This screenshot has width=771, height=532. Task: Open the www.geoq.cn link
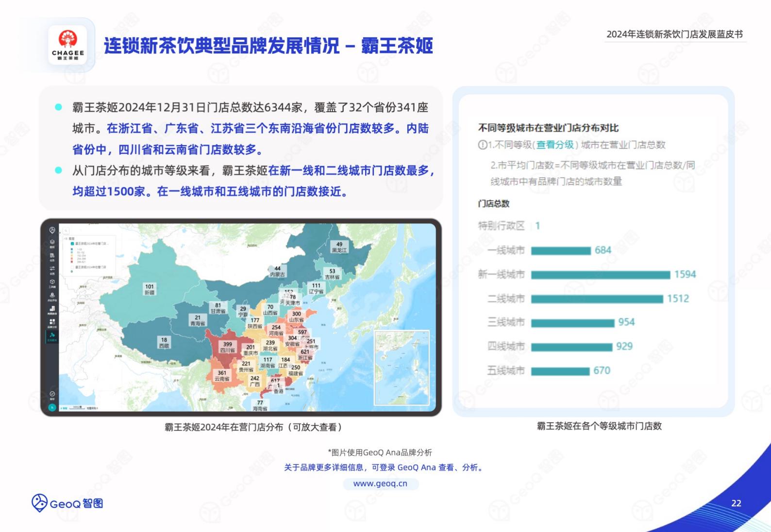[x=380, y=483]
